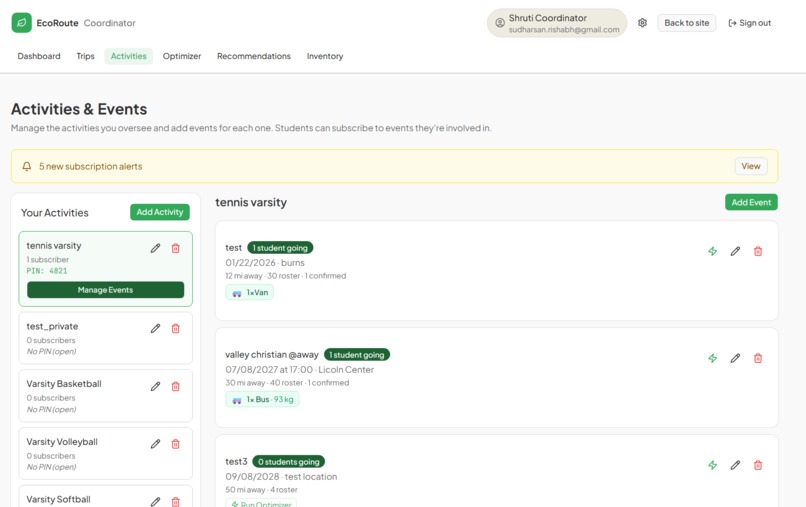806x507 pixels.
Task: Click the 5 new subscription alerts text
Action: 90,166
